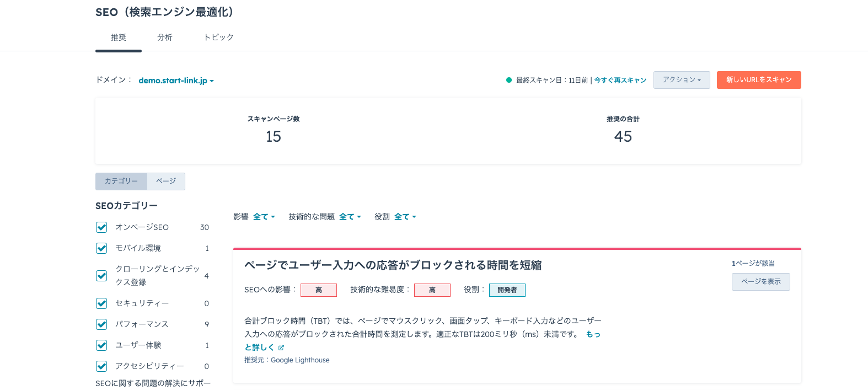Expand the アクション dropdown button

pos(682,80)
